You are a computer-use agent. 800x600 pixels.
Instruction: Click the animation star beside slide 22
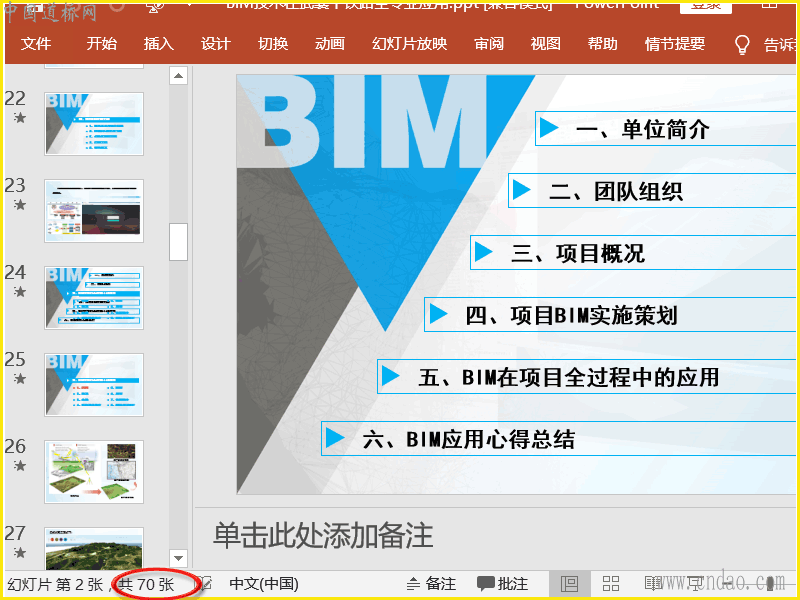tap(19, 118)
